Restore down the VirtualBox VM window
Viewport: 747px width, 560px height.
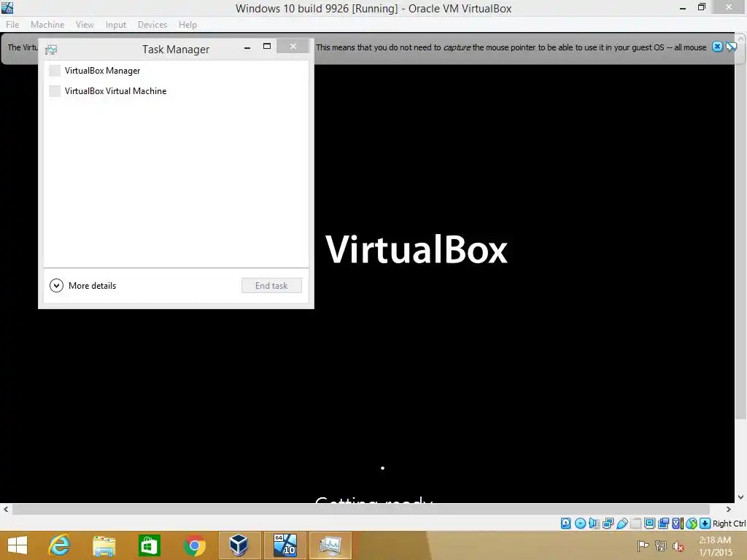point(702,7)
